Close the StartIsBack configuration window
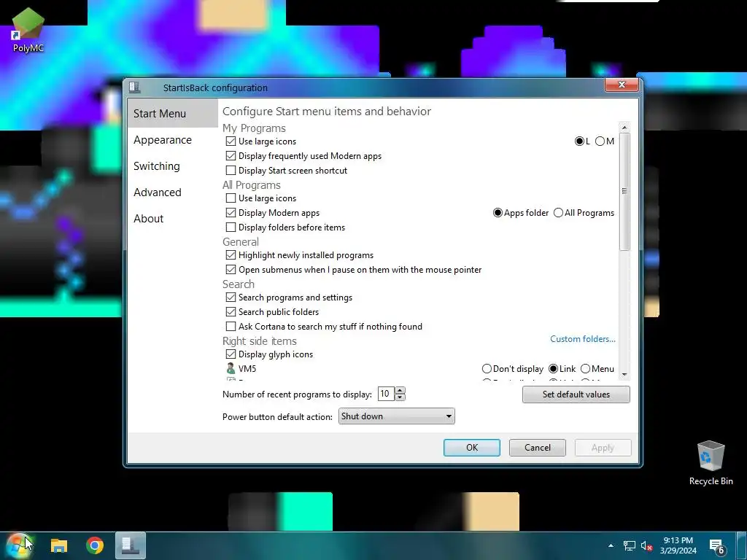The image size is (747, 560). (x=622, y=85)
